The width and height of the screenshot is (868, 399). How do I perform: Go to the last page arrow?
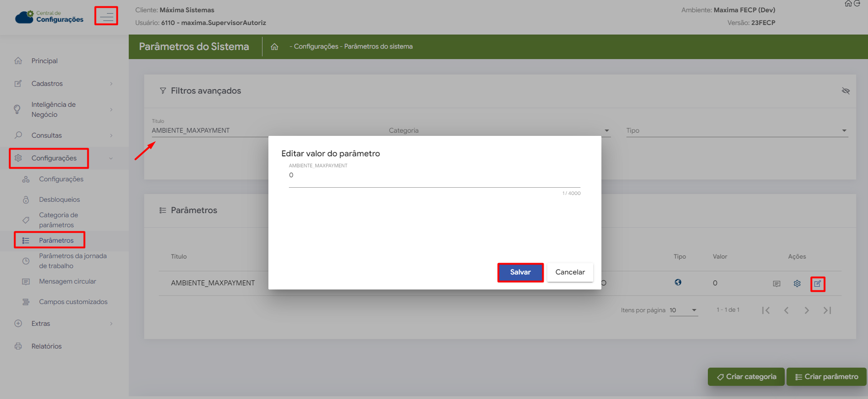tap(827, 310)
